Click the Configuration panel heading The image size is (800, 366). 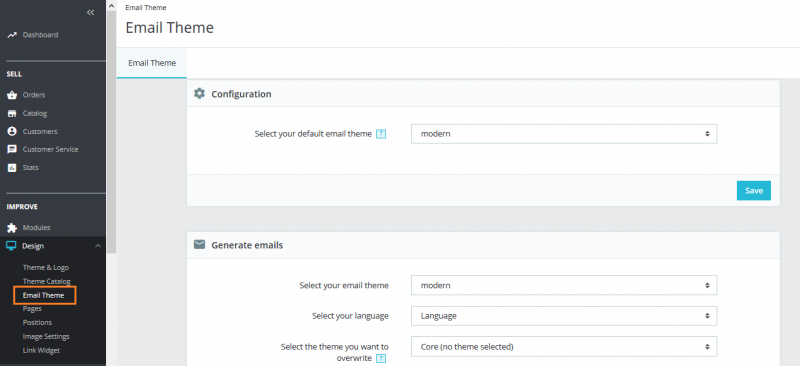pyautogui.click(x=241, y=94)
